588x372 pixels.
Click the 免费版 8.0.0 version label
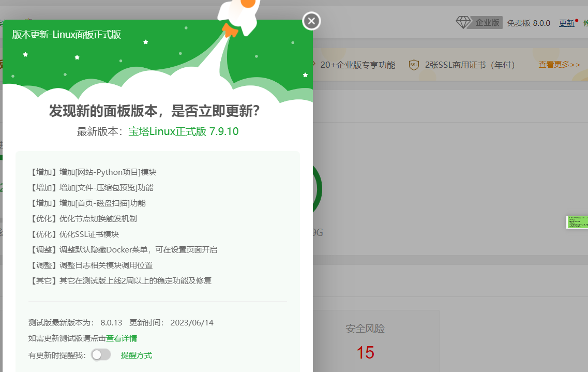[529, 23]
